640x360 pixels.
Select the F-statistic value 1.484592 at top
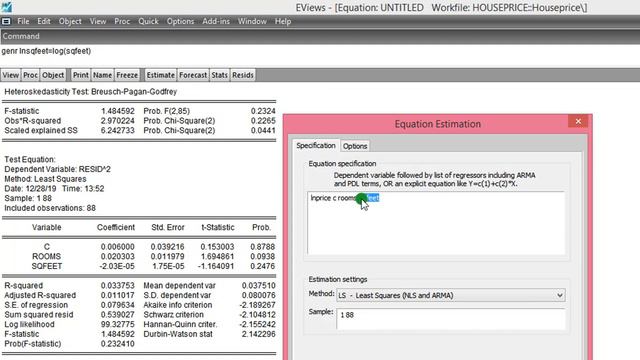118,111
